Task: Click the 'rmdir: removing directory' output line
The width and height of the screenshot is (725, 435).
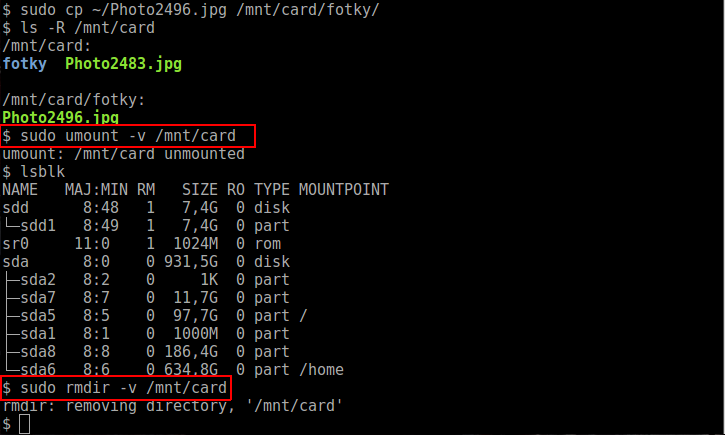Action: pyautogui.click(x=172, y=406)
